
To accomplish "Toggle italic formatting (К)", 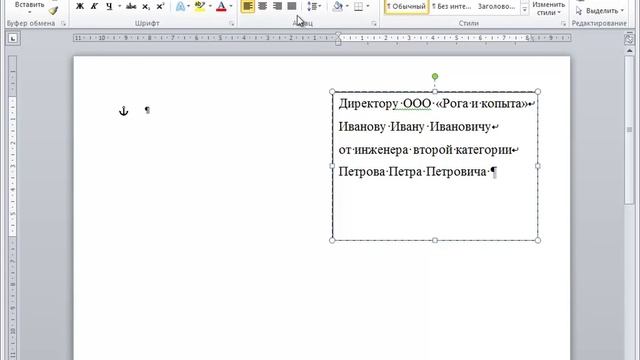I will pos(94,6).
